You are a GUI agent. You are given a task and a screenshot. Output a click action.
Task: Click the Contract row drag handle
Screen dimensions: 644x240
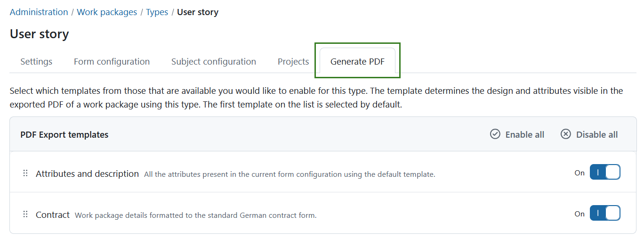pos(25,215)
